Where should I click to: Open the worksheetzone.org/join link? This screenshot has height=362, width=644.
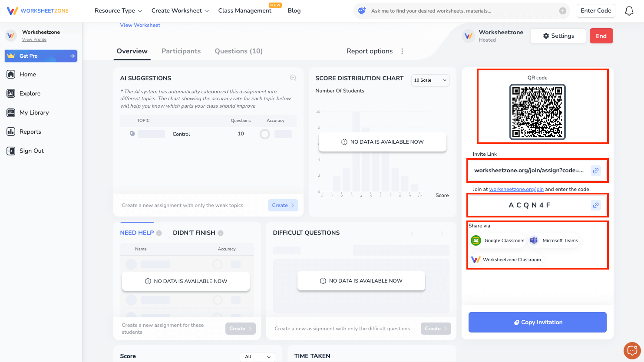click(516, 189)
